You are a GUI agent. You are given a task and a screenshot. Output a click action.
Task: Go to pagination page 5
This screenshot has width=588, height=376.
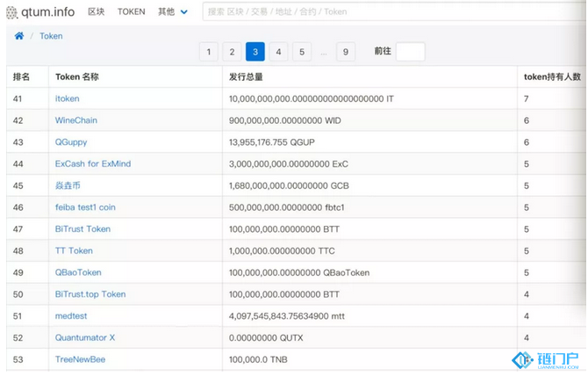(x=302, y=52)
